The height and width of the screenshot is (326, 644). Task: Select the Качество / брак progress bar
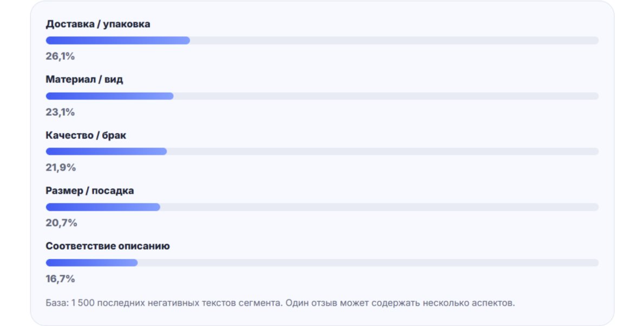322,151
